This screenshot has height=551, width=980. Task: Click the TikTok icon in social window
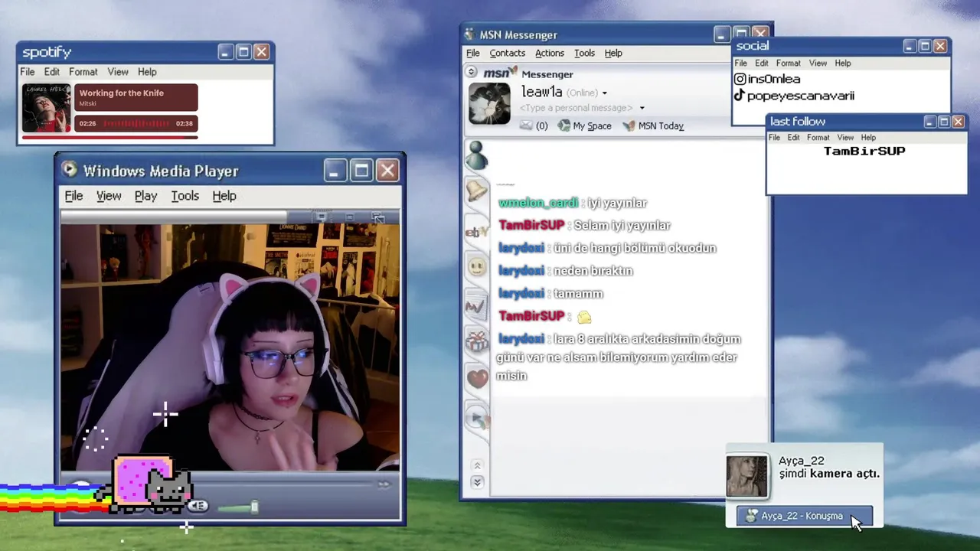pos(739,96)
